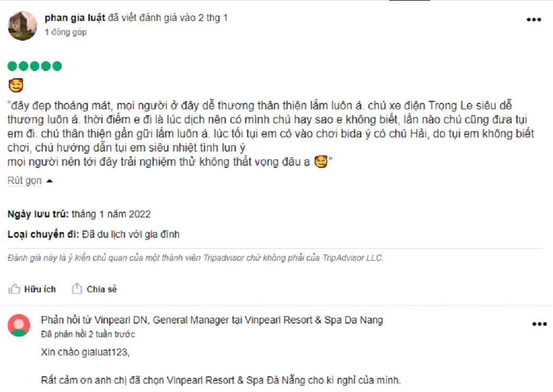
Task: Click the Ngày lưu trú stay date line
Action: coord(79,214)
